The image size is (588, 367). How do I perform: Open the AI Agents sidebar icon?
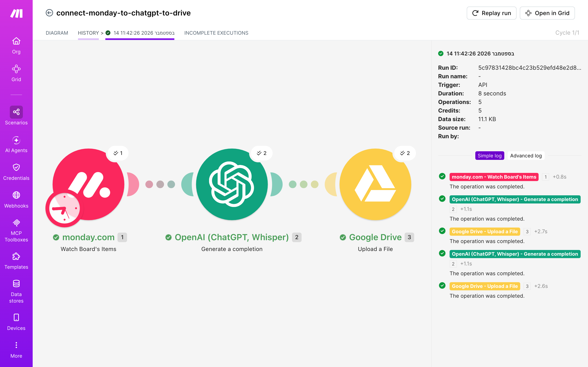tap(16, 140)
